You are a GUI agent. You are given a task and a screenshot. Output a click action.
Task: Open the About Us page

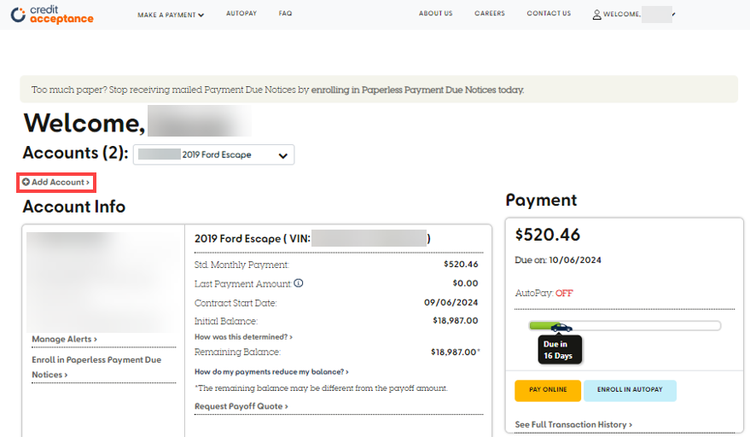tap(436, 14)
